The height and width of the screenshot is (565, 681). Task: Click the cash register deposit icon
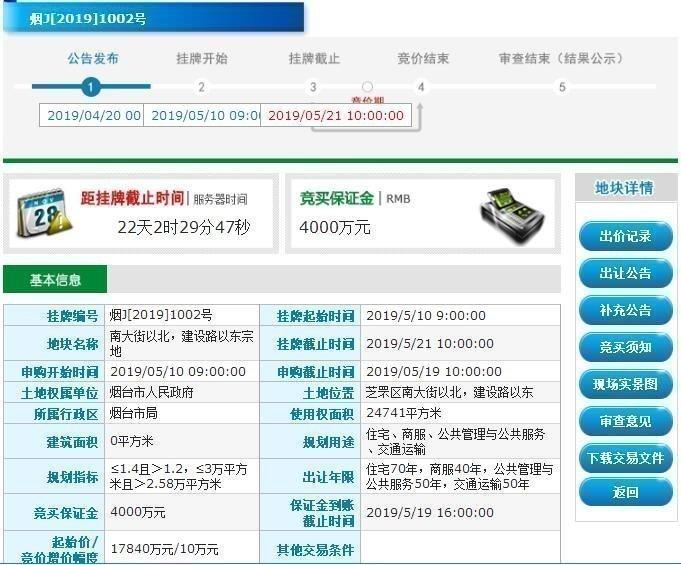coord(512,215)
